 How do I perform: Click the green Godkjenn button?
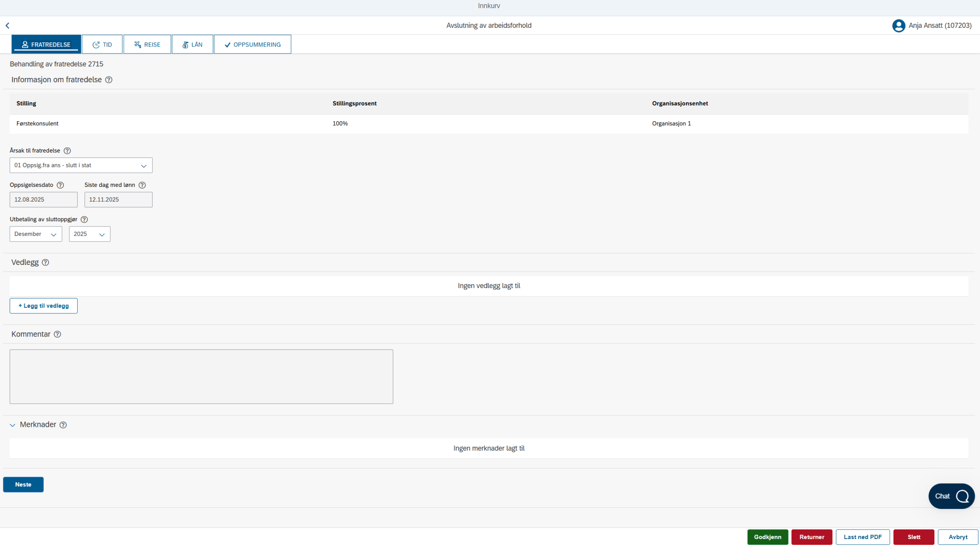coord(768,537)
